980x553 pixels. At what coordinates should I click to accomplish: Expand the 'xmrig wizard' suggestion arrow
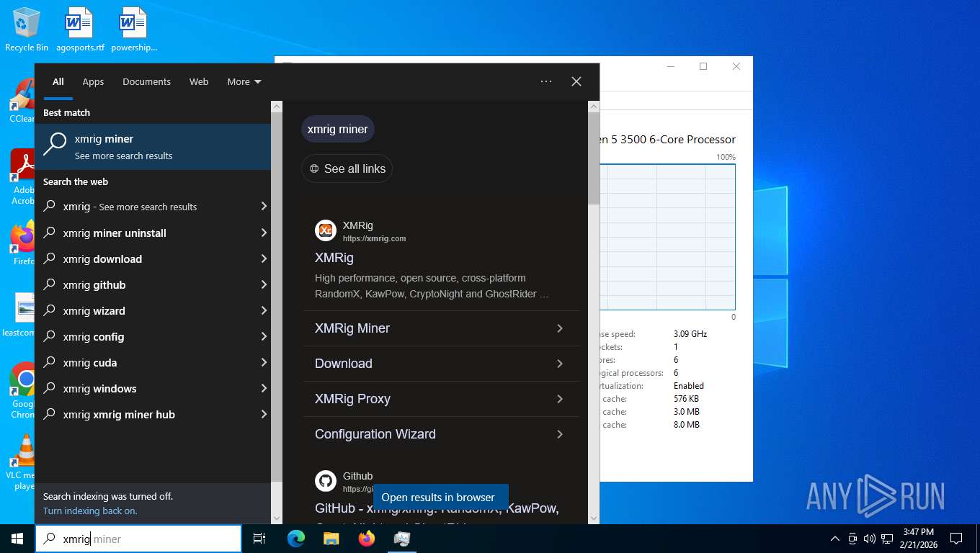(264, 310)
